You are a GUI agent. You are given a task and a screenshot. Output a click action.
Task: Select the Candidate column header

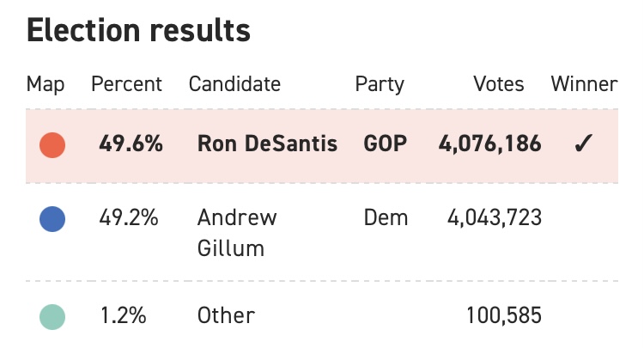pos(234,84)
